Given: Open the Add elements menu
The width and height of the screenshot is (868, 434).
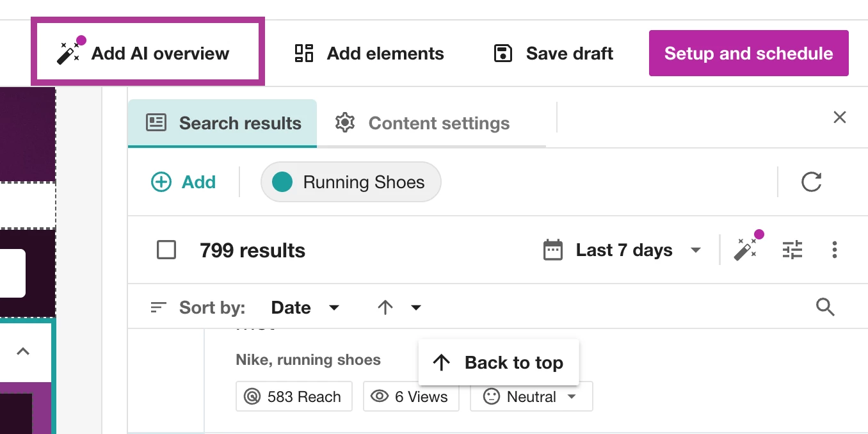Looking at the screenshot, I should [369, 53].
